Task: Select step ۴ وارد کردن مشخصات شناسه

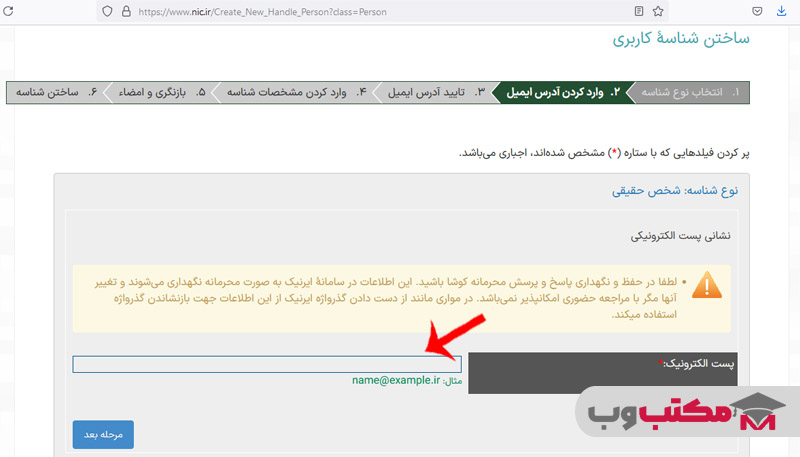Action: [x=296, y=92]
